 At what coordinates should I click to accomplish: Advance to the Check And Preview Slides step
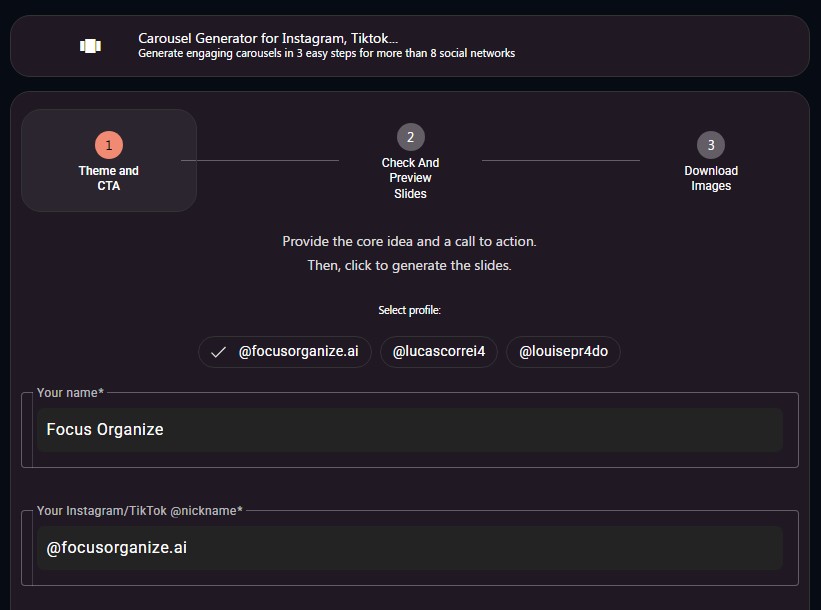coord(410,160)
